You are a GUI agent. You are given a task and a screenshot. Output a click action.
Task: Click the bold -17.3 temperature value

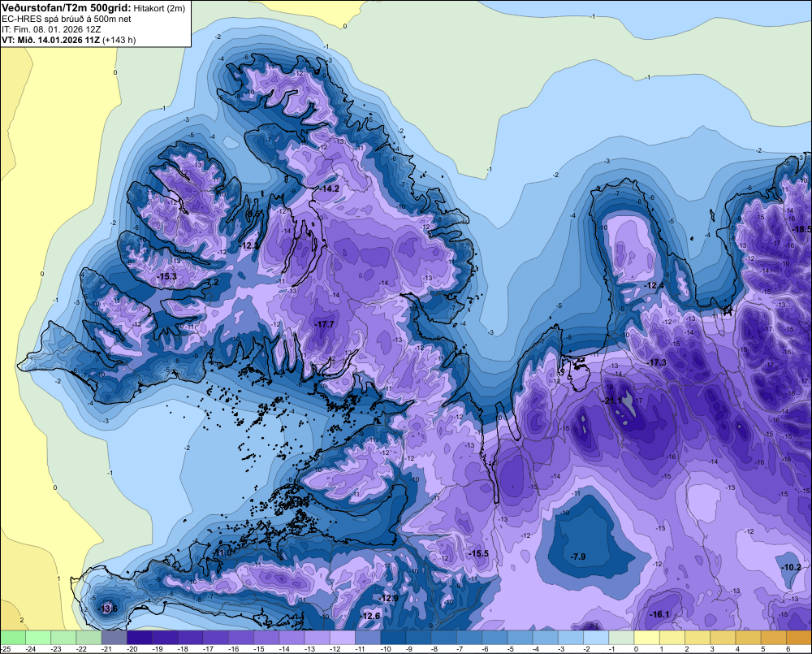656,362
